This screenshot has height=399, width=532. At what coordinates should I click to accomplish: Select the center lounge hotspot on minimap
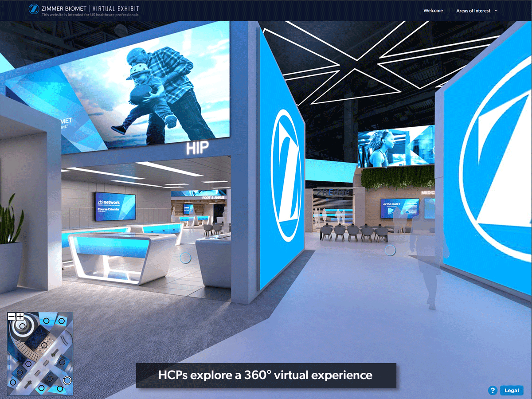[44, 345]
